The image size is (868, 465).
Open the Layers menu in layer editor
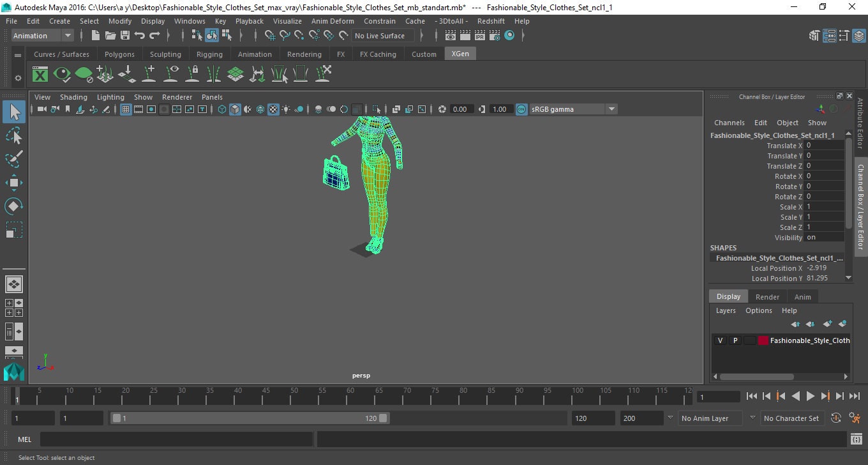point(726,310)
